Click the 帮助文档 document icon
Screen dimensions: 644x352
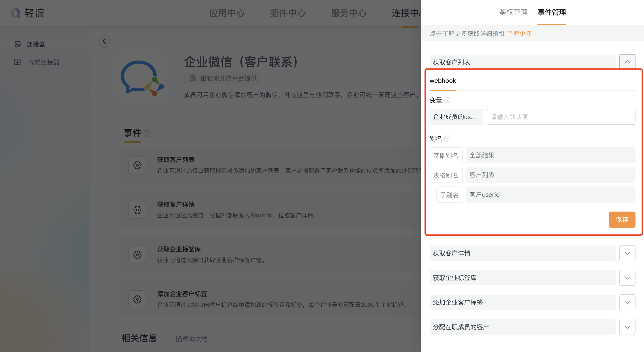point(179,339)
